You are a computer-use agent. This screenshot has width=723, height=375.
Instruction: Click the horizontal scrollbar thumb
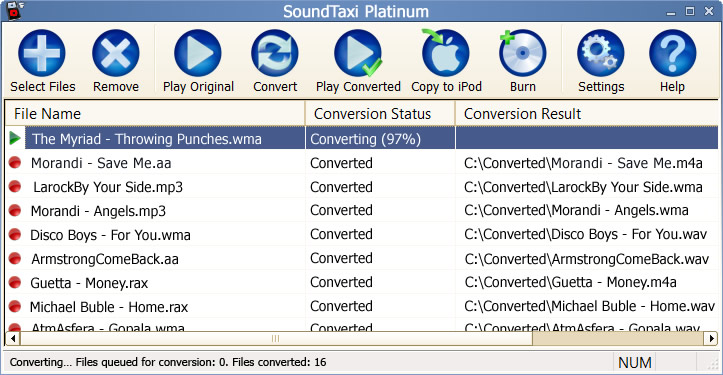276,339
